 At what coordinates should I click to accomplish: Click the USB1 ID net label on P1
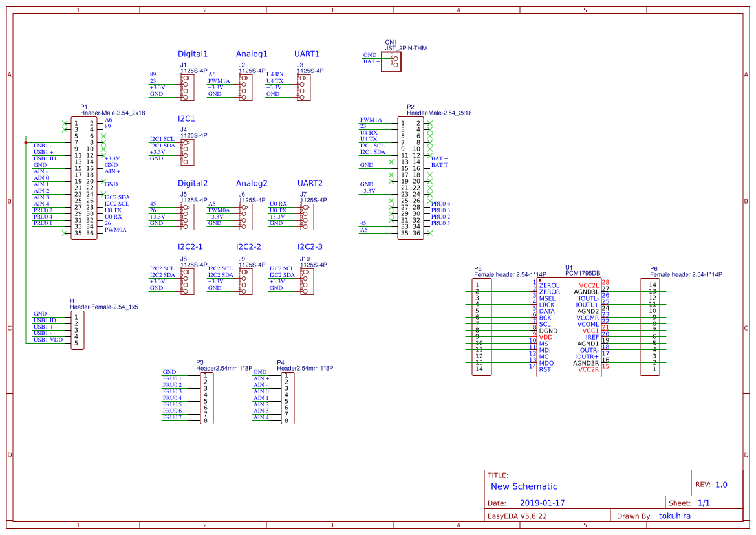45,157
